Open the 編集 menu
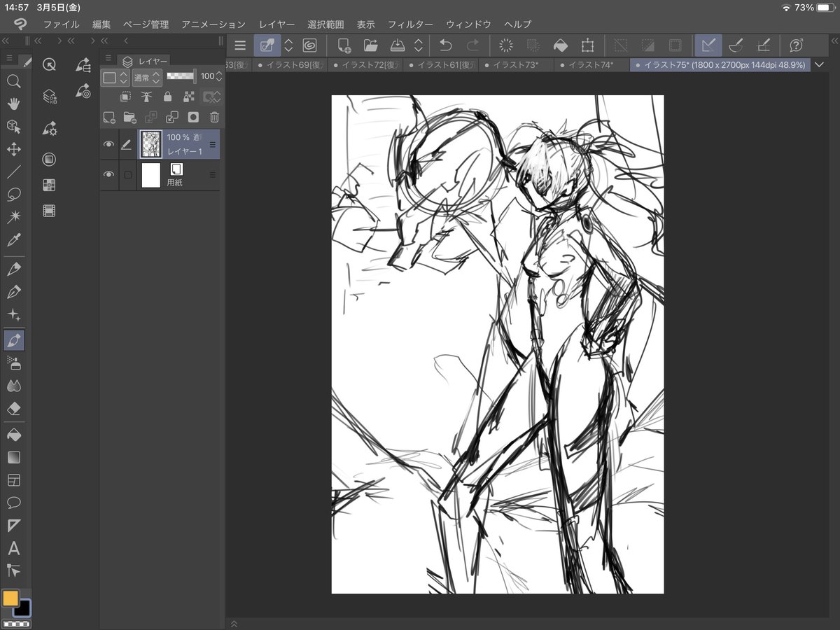Screen dimensions: 840x630 [x=101, y=24]
